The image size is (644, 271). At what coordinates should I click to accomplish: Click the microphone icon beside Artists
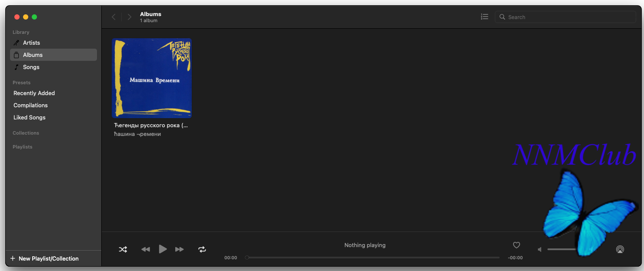pos(17,43)
